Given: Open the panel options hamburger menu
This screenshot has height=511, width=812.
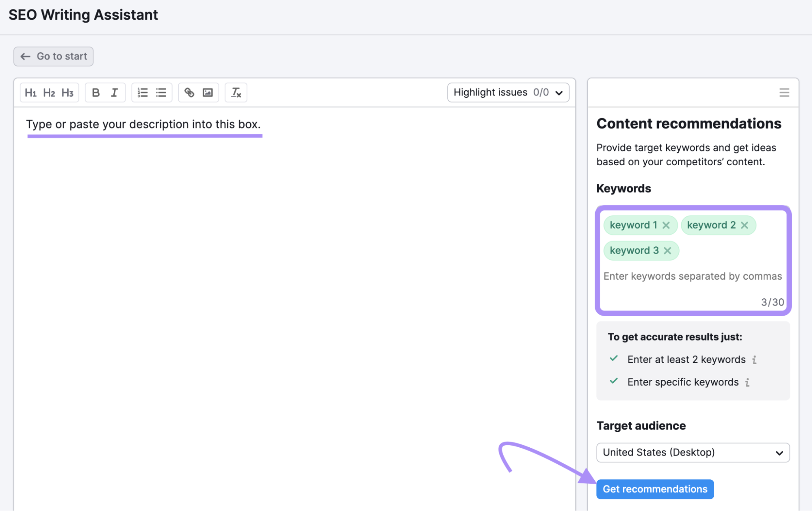Looking at the screenshot, I should [x=784, y=92].
